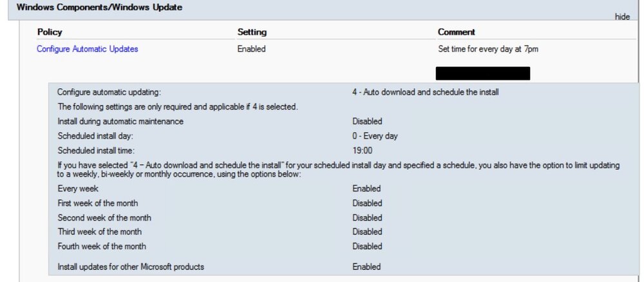Select the Enabled setting for Configure Automatic Updates
Viewport: 644px width, 282px height.
click(x=251, y=49)
